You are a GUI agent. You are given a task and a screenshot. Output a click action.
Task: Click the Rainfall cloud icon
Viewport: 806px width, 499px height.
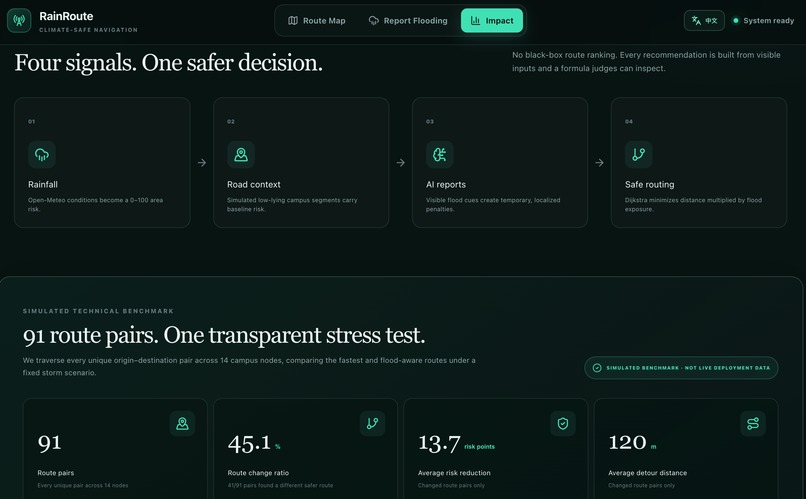[42, 154]
